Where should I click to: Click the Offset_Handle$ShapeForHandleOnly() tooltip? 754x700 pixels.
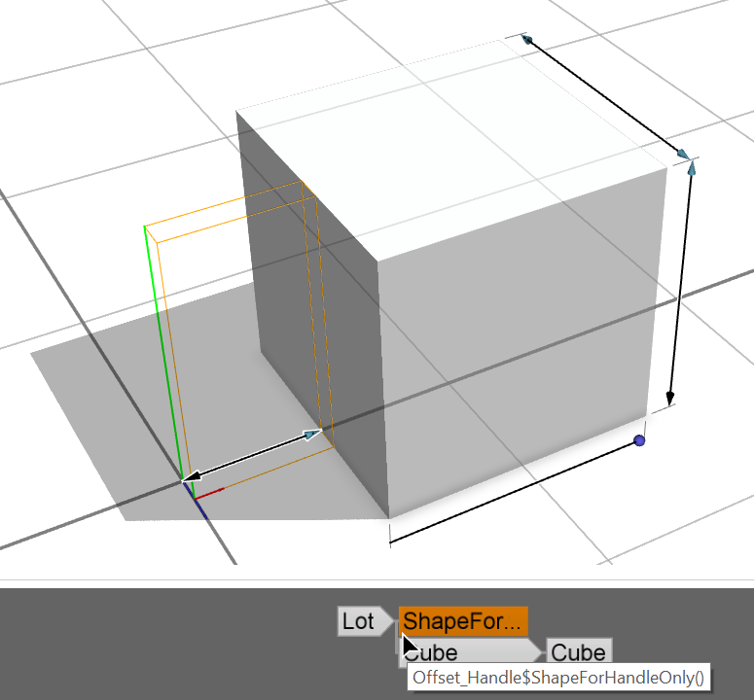click(557, 678)
